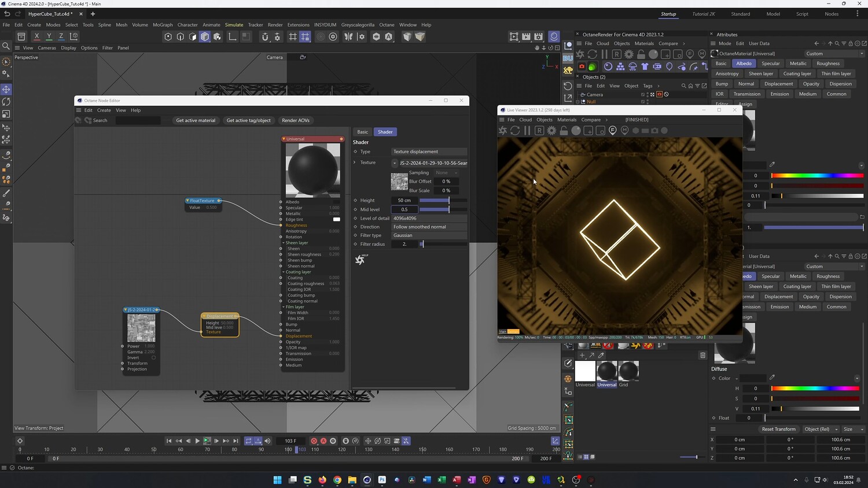Collapse the Coating layer group in Universal node

pos(284,272)
